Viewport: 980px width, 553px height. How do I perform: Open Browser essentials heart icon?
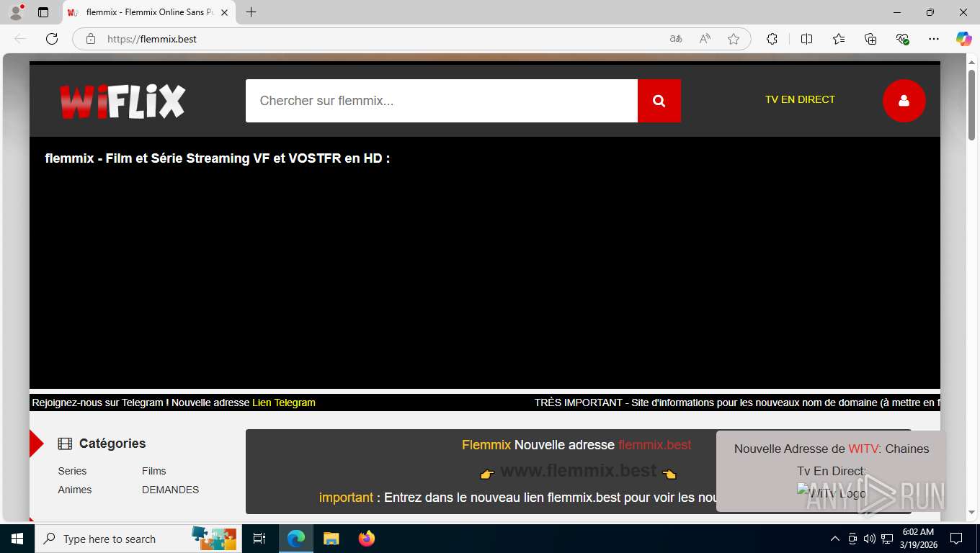click(x=902, y=39)
